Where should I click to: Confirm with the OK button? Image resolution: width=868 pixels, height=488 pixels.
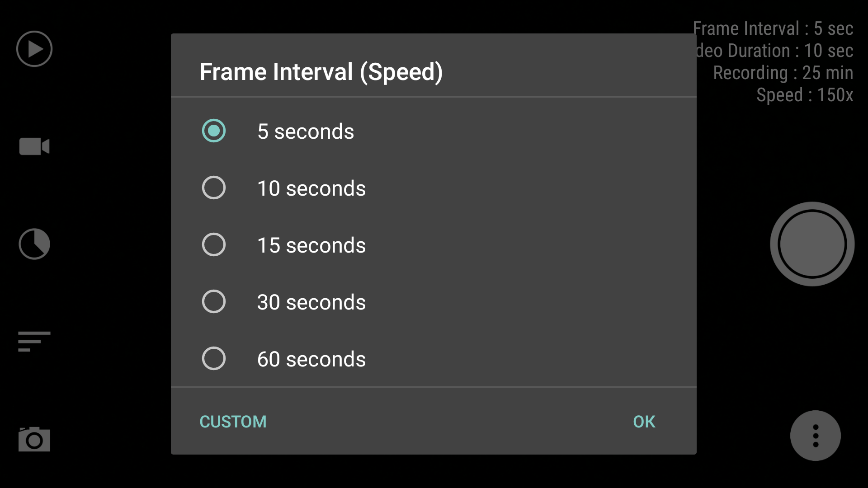tap(644, 422)
